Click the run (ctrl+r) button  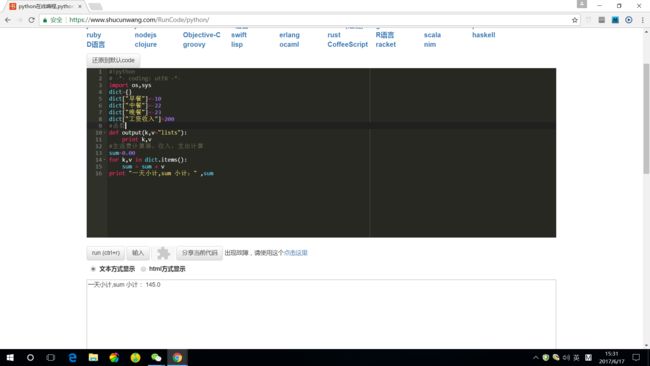(106, 253)
